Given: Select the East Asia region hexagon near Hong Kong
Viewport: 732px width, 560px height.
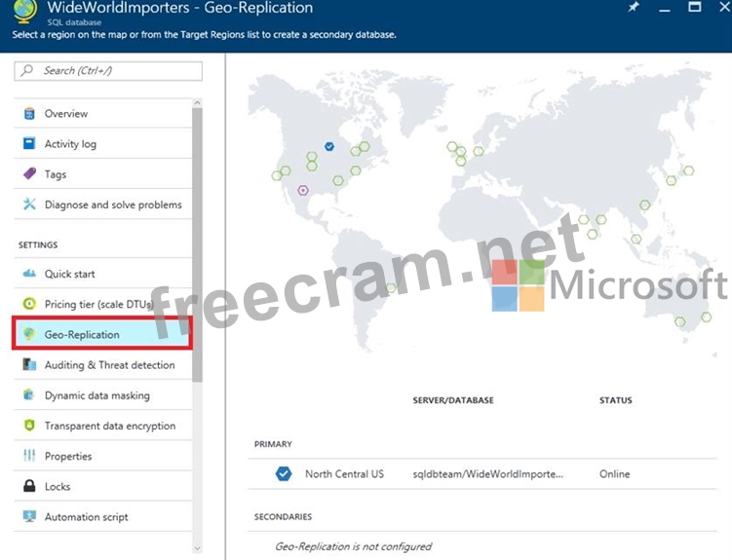Looking at the screenshot, I should coord(644,205).
